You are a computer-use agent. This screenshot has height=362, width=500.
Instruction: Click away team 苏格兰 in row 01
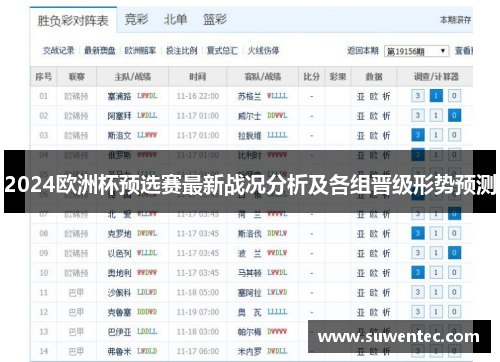tap(249, 97)
